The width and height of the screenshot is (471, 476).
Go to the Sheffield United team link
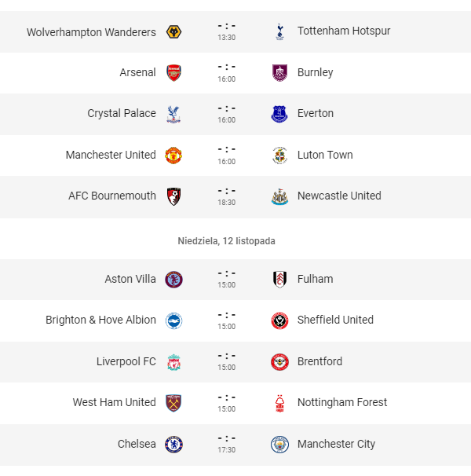click(x=335, y=320)
